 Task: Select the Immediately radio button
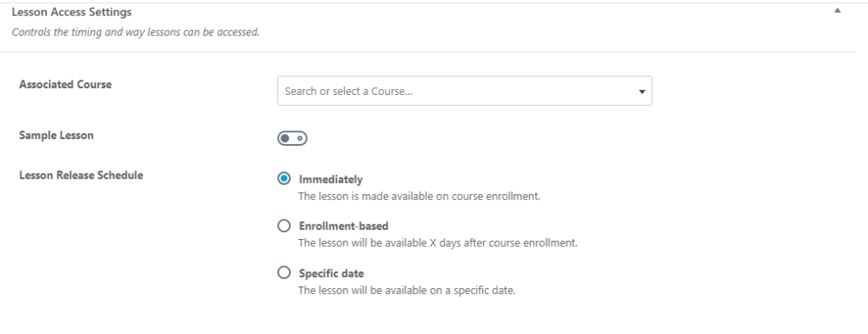(283, 178)
